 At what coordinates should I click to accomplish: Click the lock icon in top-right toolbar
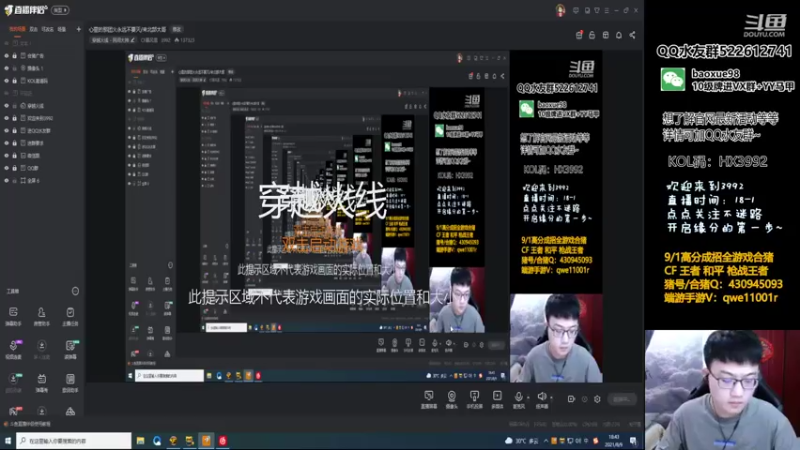(x=592, y=35)
